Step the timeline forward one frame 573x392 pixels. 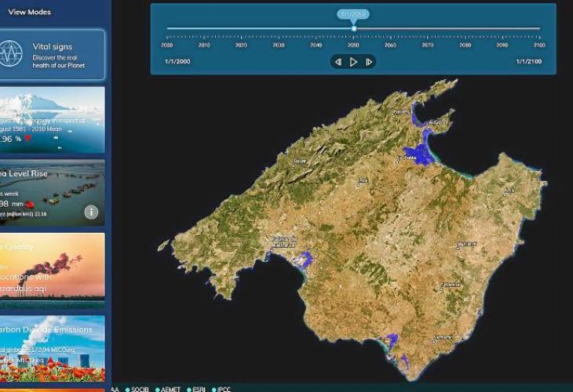pos(369,62)
